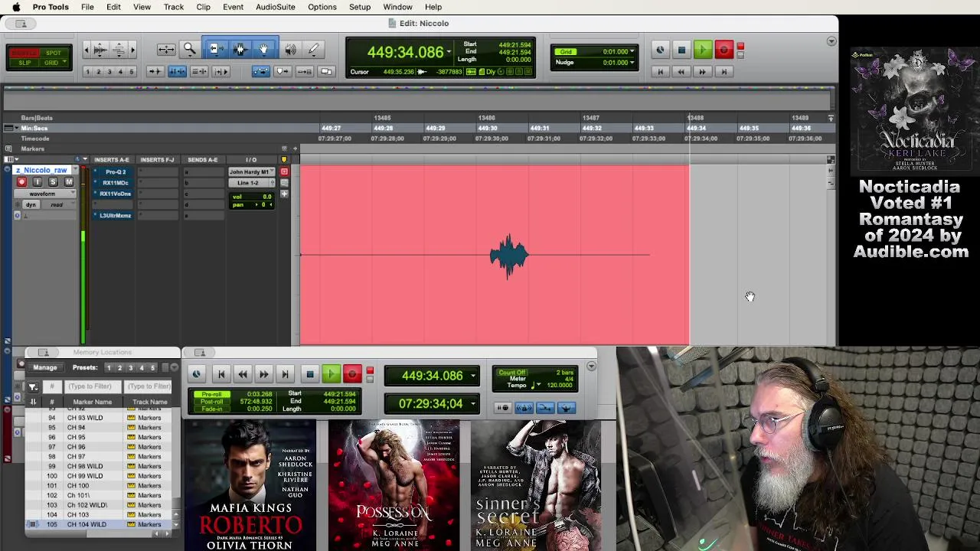Toggle input monitoring on z_Niccolo_raw track

point(37,182)
